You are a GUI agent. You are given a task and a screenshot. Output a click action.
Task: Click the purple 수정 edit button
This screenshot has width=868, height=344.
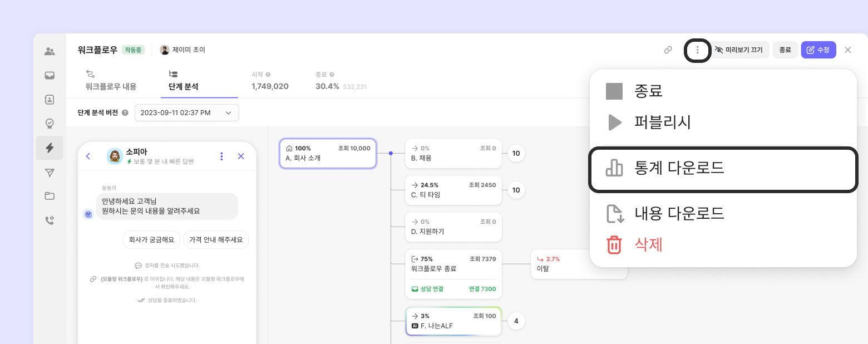tap(818, 50)
